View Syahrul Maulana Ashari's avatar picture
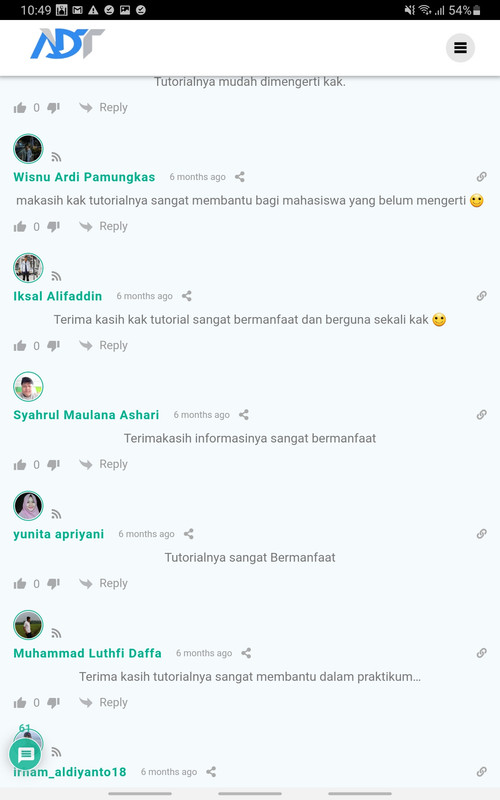 coord(28,387)
